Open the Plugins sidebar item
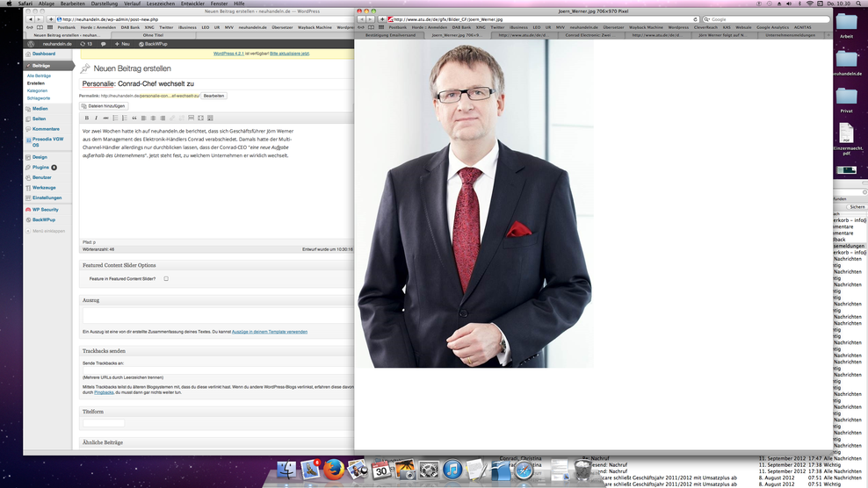 pyautogui.click(x=40, y=167)
